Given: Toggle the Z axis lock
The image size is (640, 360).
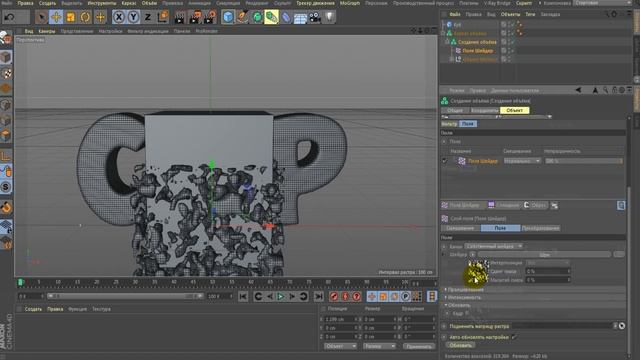Looking at the screenshot, I should (x=148, y=17).
